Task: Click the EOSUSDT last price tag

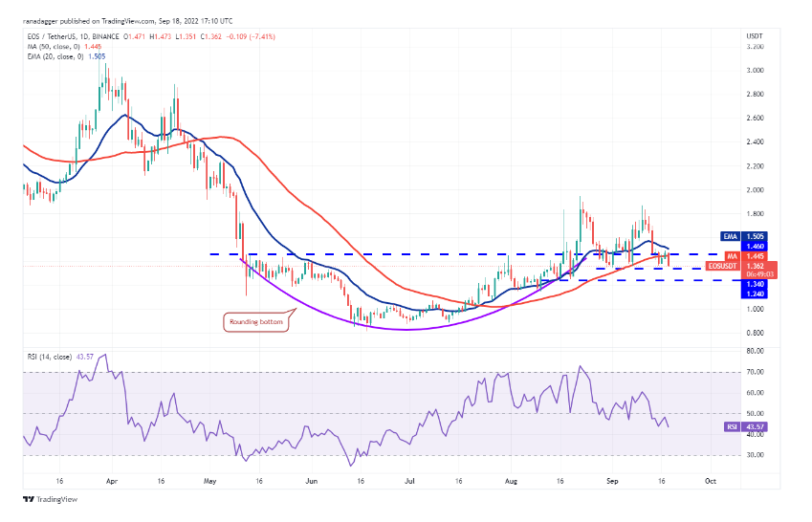Action: (x=722, y=266)
